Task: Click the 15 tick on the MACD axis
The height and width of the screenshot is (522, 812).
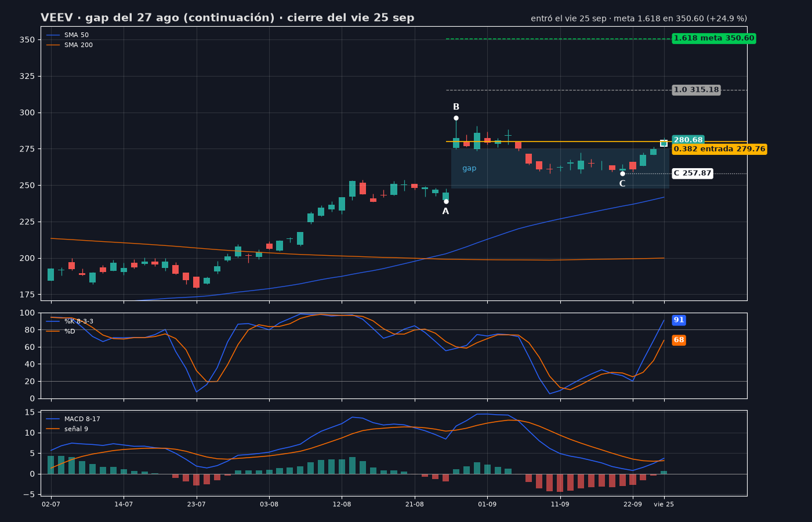Action: pyautogui.click(x=30, y=412)
